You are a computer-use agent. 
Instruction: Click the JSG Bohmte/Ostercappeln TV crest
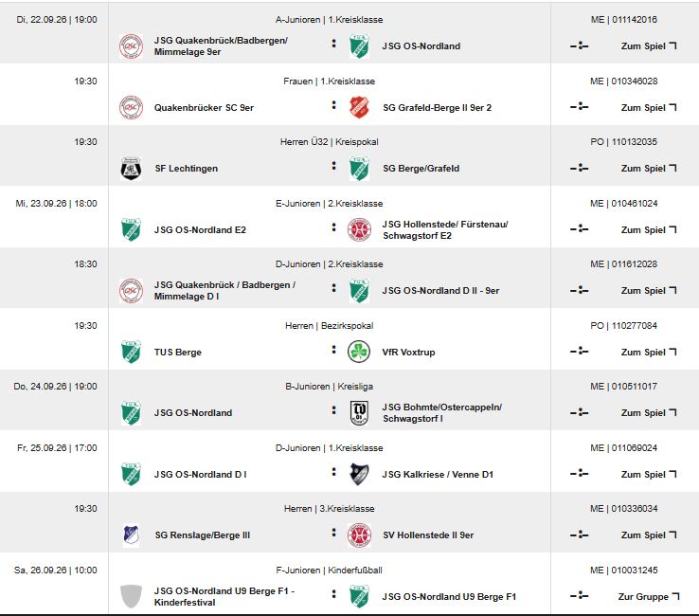[359, 413]
